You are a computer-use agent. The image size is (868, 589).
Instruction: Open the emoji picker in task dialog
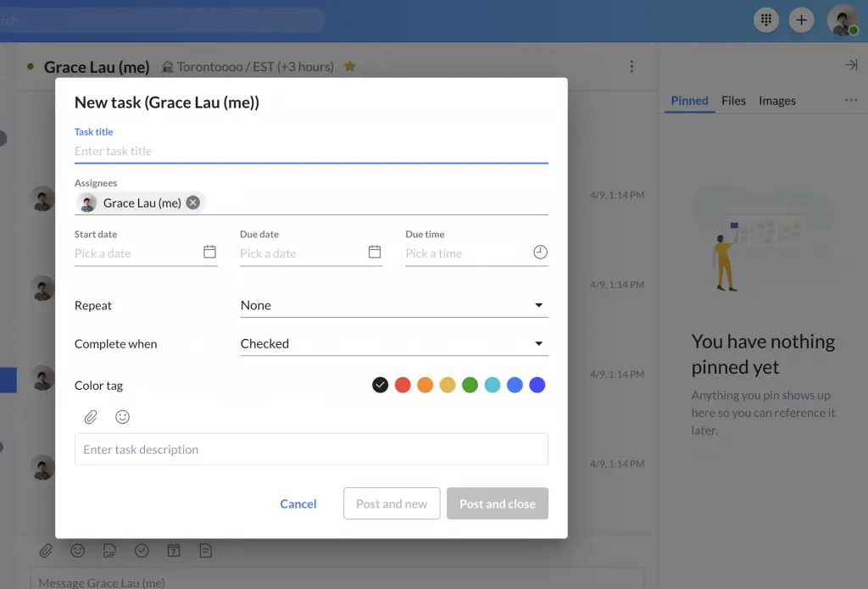tap(123, 417)
